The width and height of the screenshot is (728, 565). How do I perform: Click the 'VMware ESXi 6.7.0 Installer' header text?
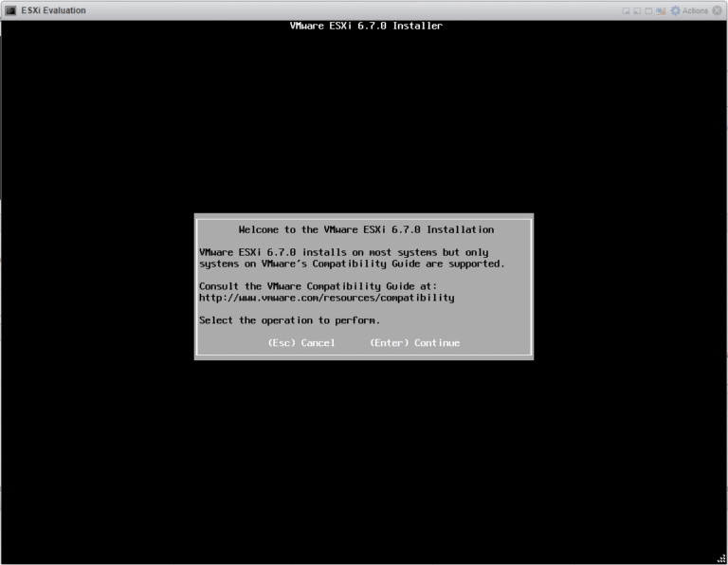[366, 26]
